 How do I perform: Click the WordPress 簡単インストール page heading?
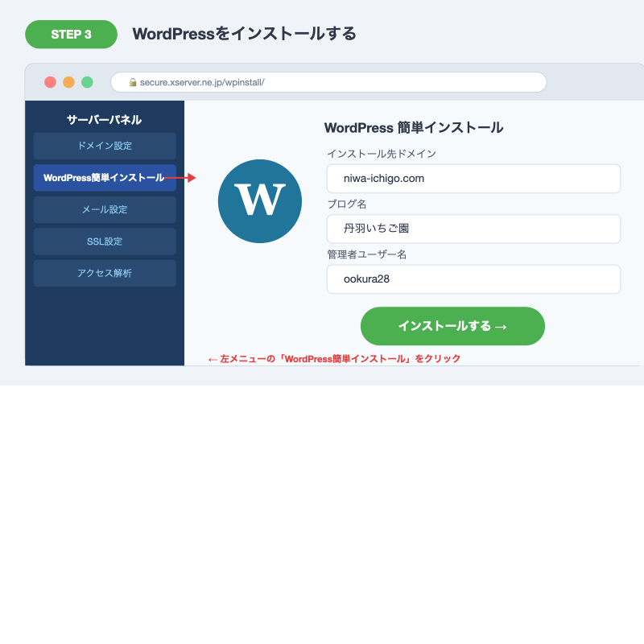click(x=413, y=127)
